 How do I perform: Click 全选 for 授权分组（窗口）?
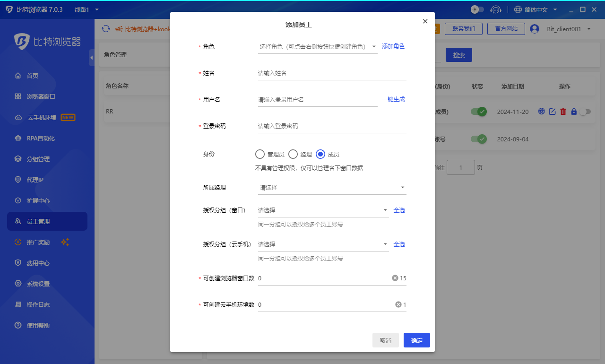[x=399, y=210]
